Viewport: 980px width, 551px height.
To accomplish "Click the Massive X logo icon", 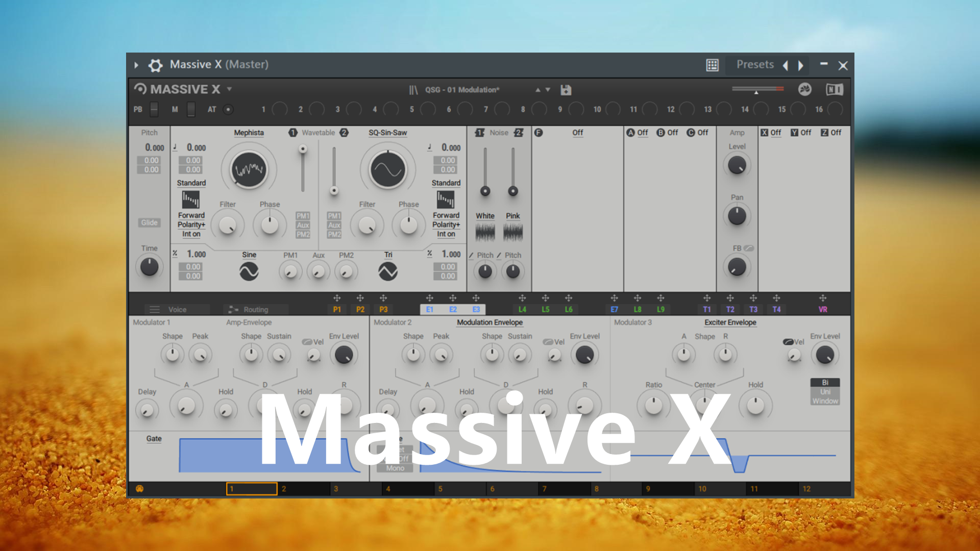I will coord(140,89).
